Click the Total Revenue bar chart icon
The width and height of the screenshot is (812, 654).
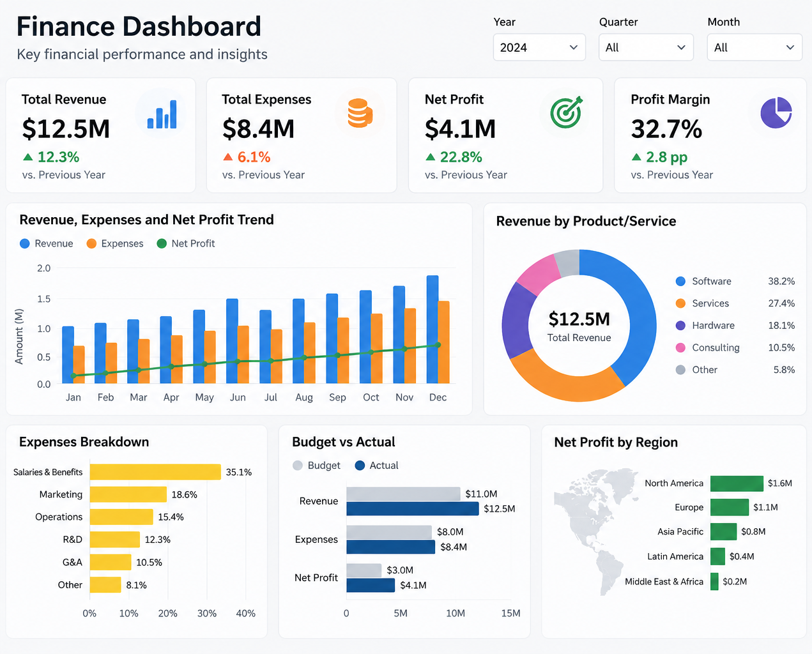click(162, 114)
